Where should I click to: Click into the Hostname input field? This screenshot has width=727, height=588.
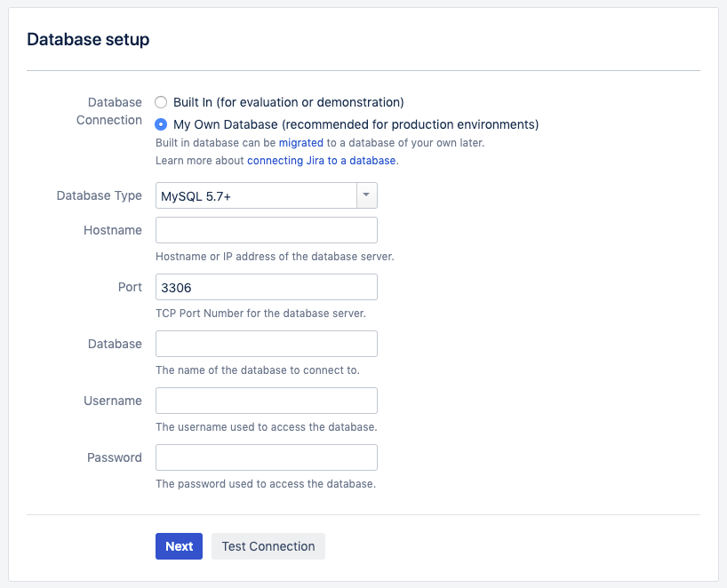266,230
